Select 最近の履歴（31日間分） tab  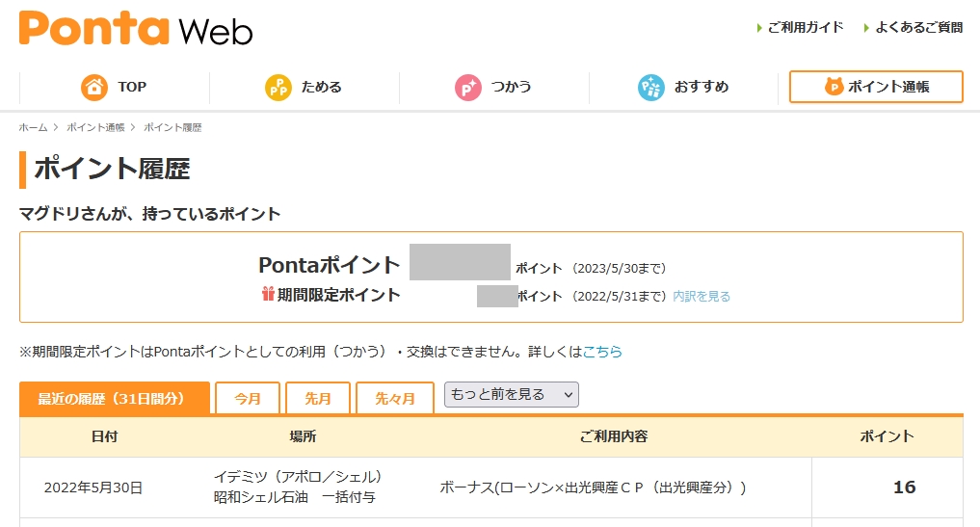(x=114, y=398)
